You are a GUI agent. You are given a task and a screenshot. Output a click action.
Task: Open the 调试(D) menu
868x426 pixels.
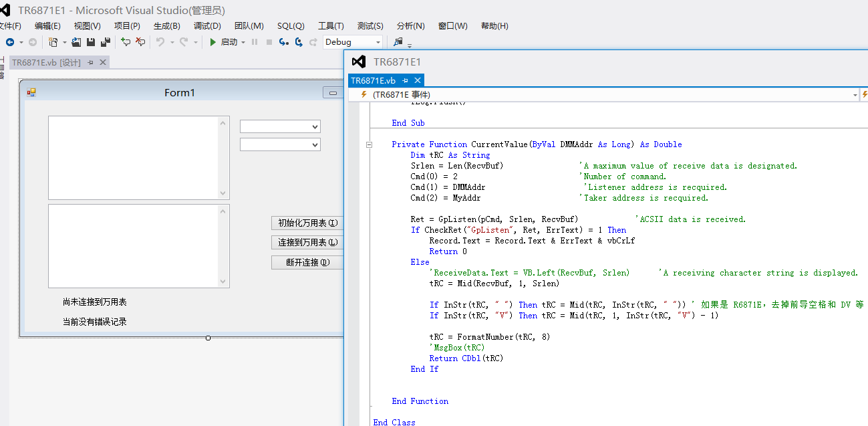207,26
